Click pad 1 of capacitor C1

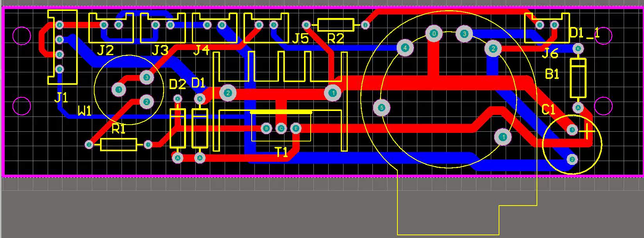coord(572,130)
